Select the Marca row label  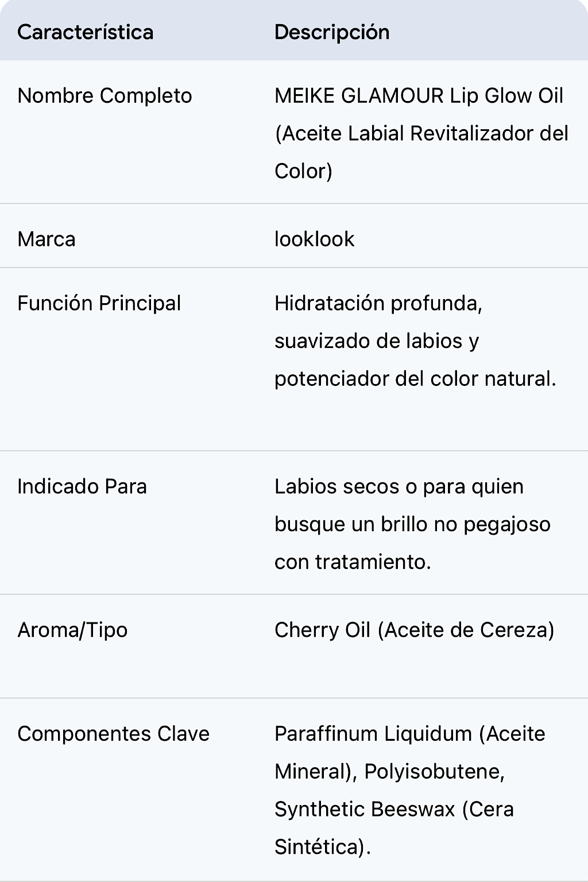[47, 239]
